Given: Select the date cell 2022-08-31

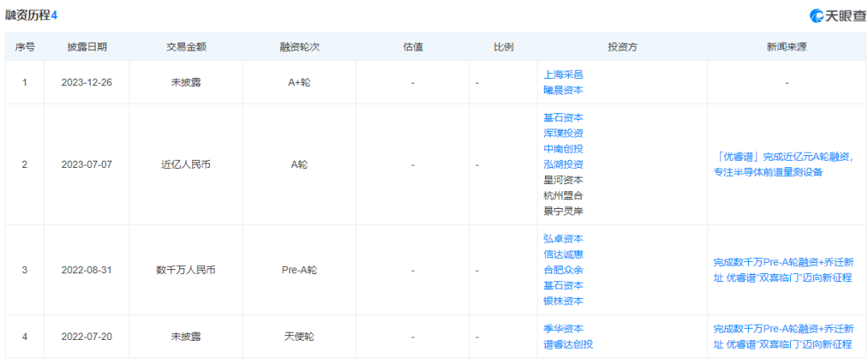Looking at the screenshot, I should [x=87, y=270].
